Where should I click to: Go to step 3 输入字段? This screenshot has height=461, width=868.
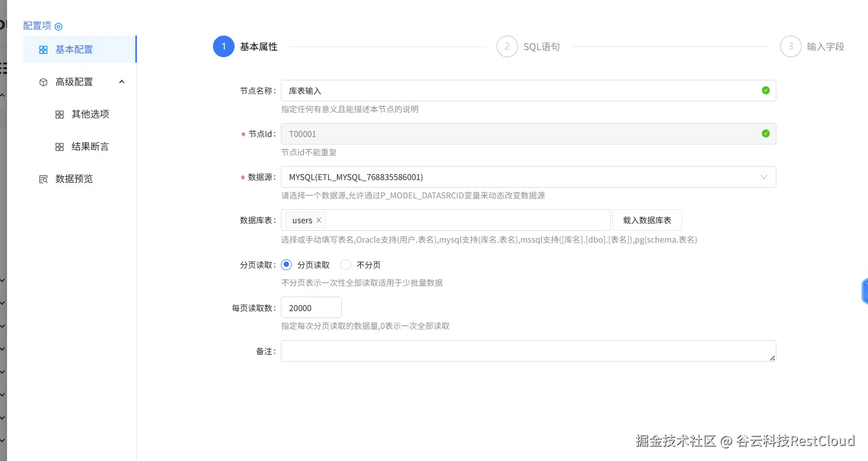click(791, 46)
